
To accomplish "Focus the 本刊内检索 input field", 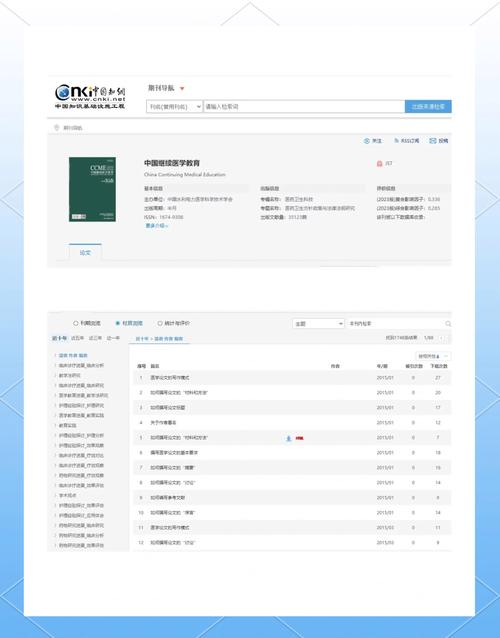I will pos(395,323).
